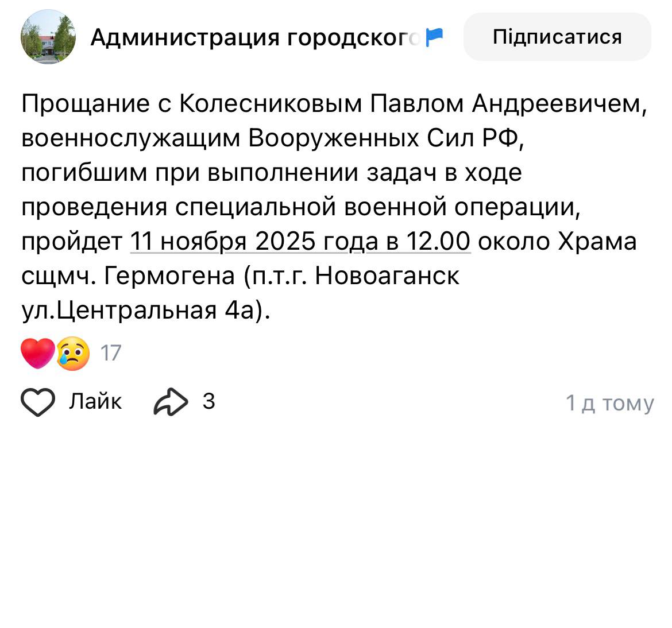Image resolution: width=672 pixels, height=628 pixels.
Task: Open the administration page avatar photo
Action: [49, 38]
